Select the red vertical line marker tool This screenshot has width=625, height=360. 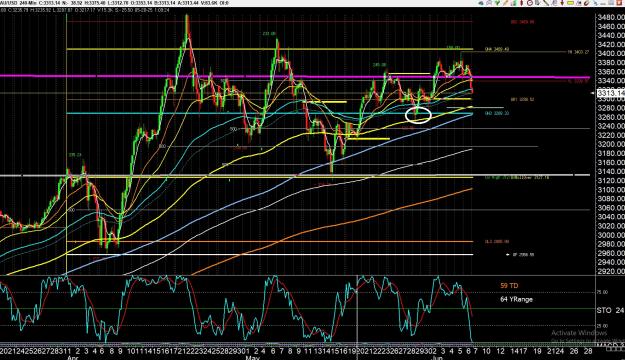(521, 3)
